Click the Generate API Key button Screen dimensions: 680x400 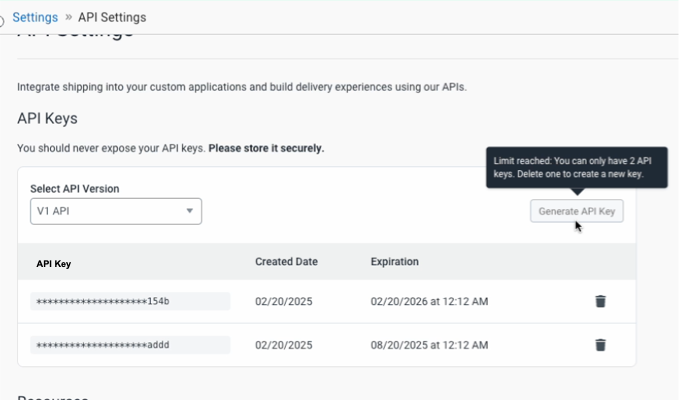[576, 211]
